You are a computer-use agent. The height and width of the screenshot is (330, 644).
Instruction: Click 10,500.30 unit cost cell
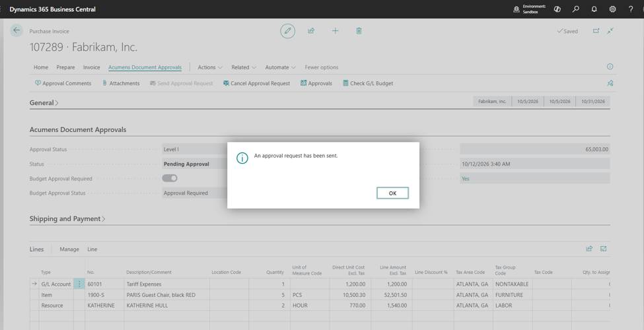350,295
